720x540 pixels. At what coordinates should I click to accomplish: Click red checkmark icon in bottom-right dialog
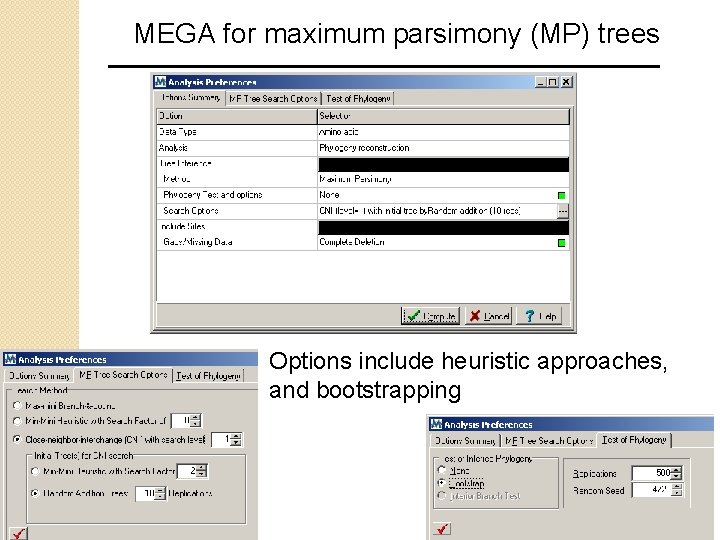442,529
